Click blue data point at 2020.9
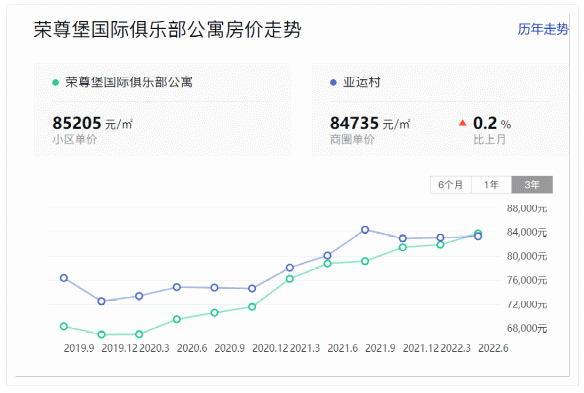 click(215, 288)
